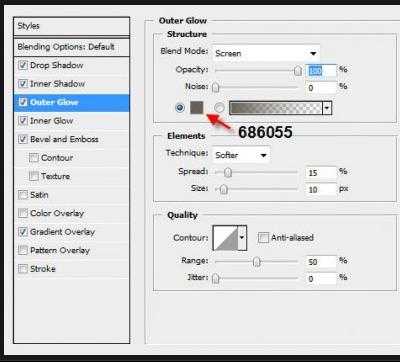Uncheck the Outer Glow checkbox
Viewport: 400px width, 362px height.
click(x=23, y=102)
